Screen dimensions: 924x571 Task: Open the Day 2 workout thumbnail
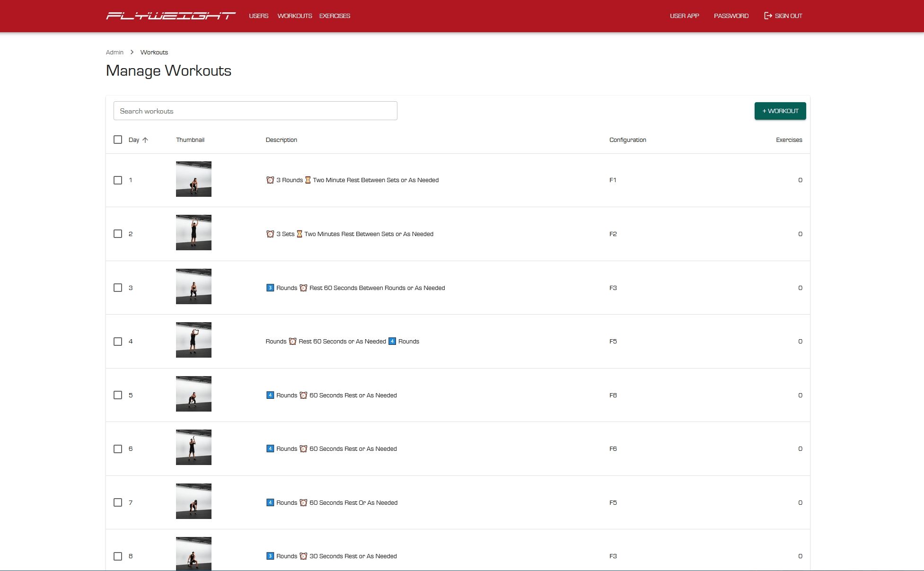point(194,232)
